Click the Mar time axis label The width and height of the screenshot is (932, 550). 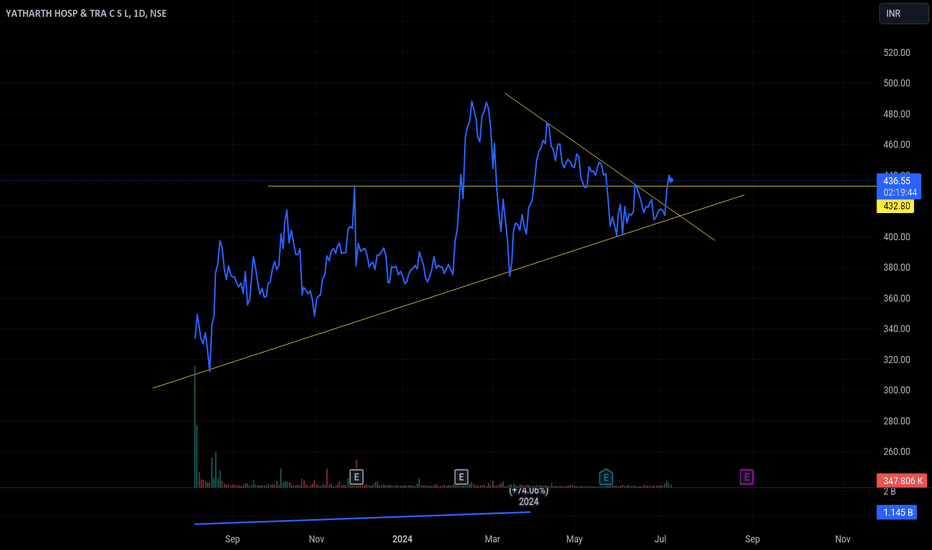click(x=492, y=539)
